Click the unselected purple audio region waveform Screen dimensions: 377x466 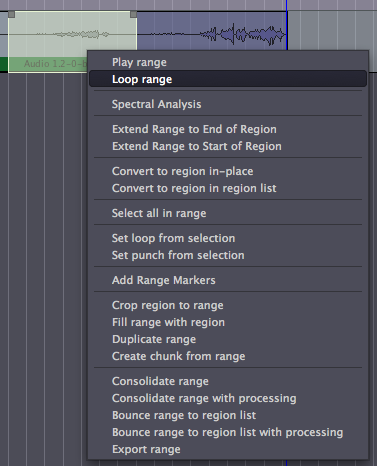(212, 32)
